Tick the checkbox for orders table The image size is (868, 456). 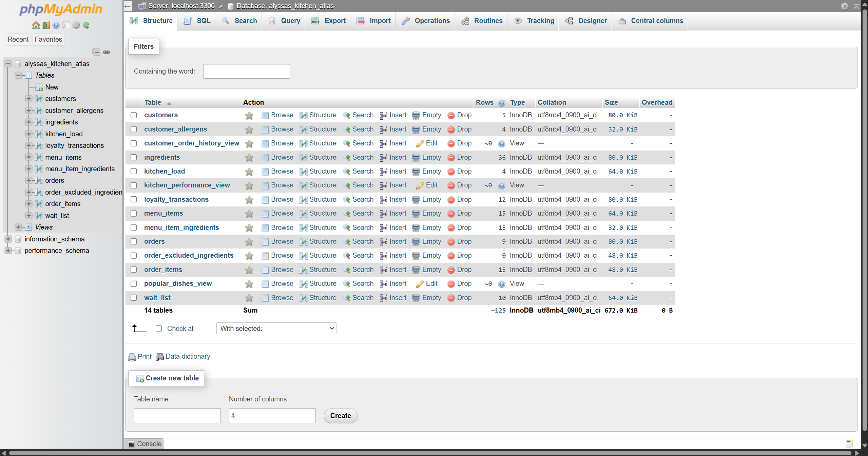(134, 241)
